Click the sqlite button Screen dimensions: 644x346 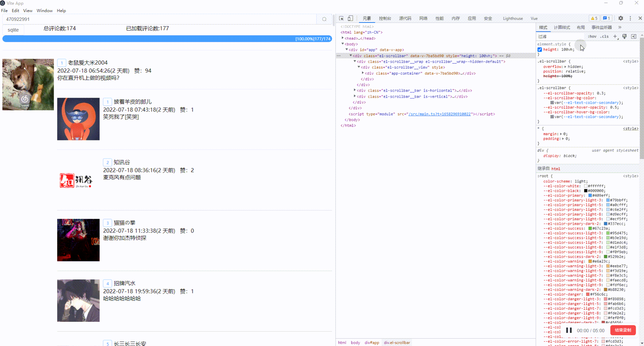(x=13, y=30)
